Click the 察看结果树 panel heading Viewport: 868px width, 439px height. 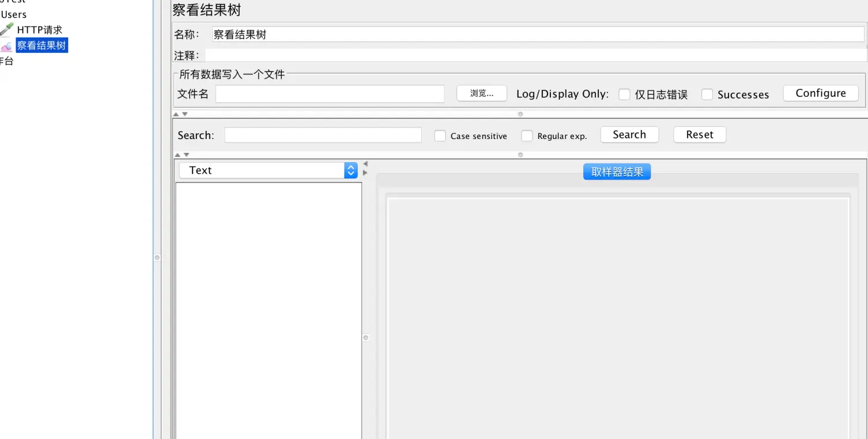tap(207, 10)
